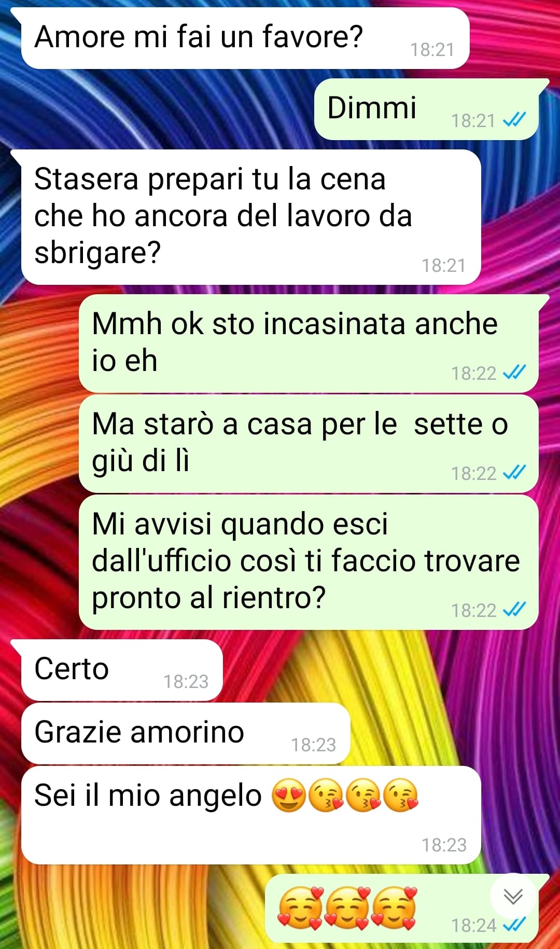Click the read receipt ticks on 'Dimmi'
Screen dimensions: 560x949
[514, 120]
